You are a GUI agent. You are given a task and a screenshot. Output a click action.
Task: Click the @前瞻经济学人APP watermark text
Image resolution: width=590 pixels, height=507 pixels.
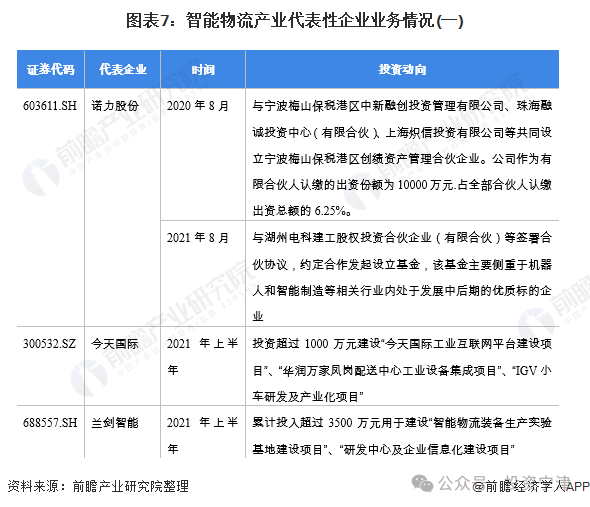[531, 486]
